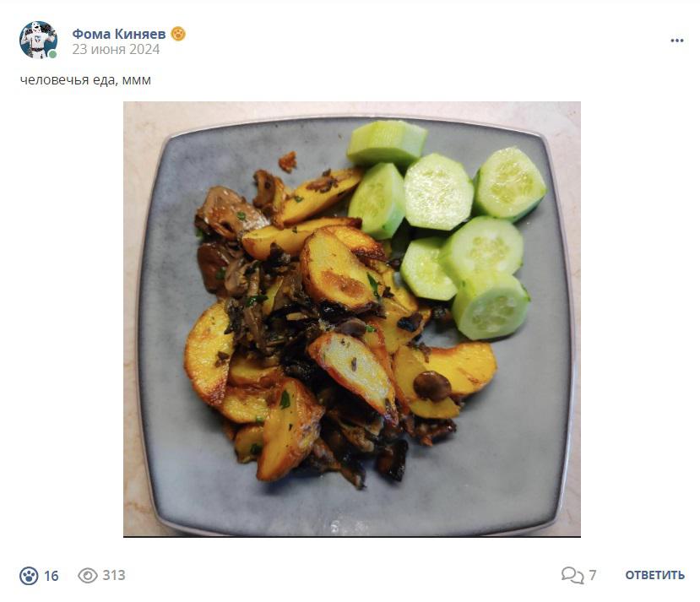The image size is (700, 602).
Task: Open the food photo in full view
Action: [x=352, y=319]
